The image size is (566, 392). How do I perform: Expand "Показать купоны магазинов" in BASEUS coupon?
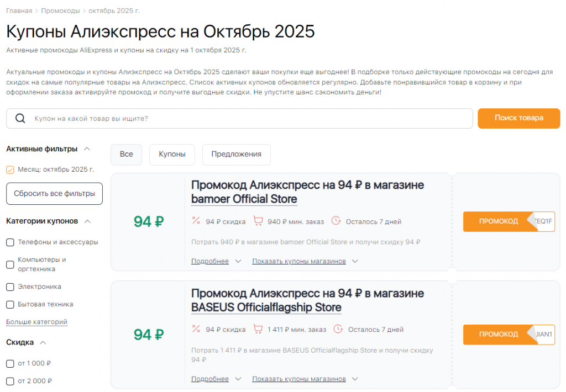tap(305, 379)
